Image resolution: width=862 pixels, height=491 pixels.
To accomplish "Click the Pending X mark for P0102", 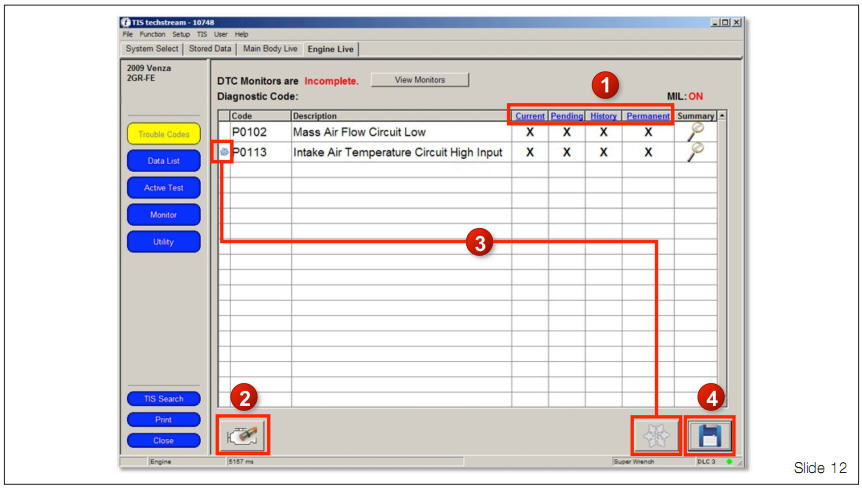I will click(x=567, y=132).
